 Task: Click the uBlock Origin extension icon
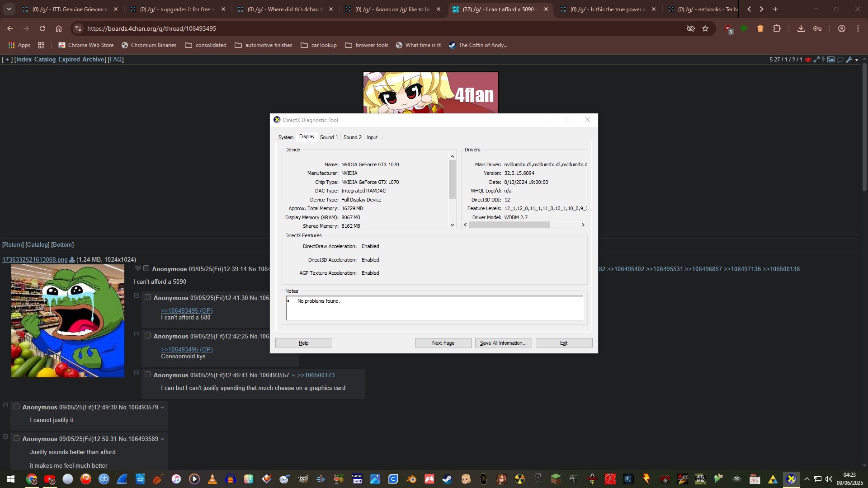tap(729, 29)
